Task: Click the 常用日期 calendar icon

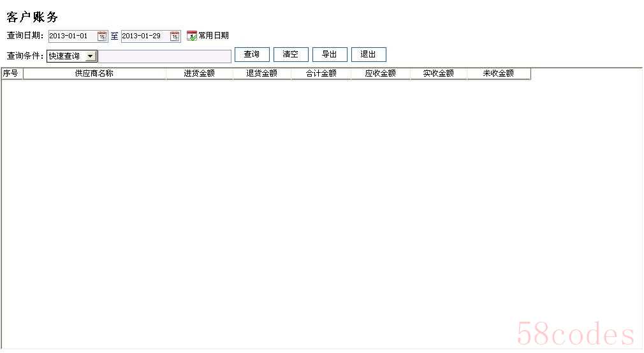Action: [191, 36]
